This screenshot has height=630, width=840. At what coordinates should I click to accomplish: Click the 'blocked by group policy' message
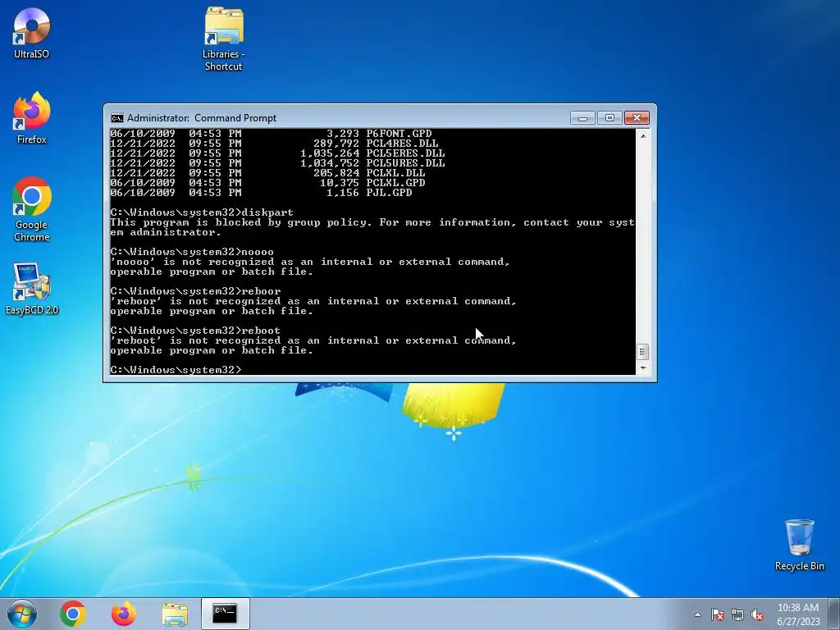point(372,227)
